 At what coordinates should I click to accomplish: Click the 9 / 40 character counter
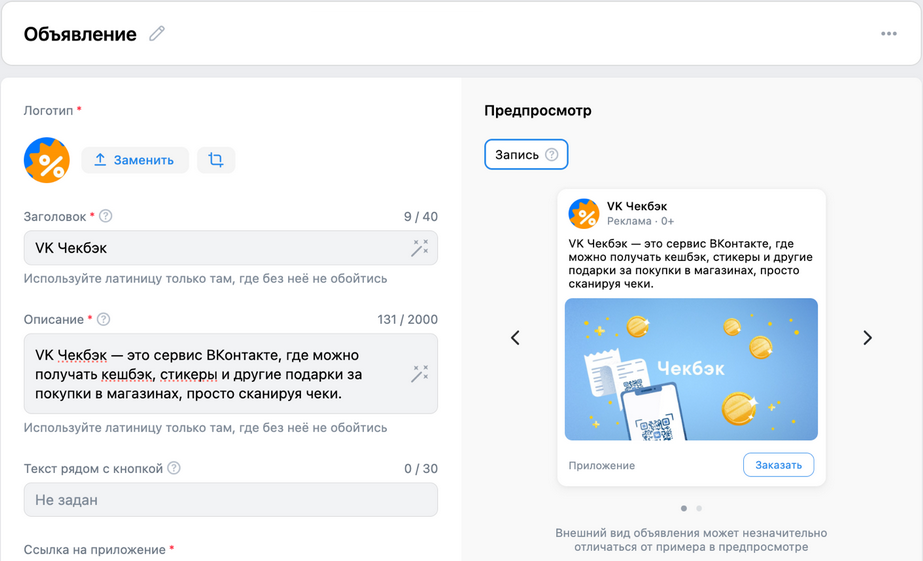point(420,217)
